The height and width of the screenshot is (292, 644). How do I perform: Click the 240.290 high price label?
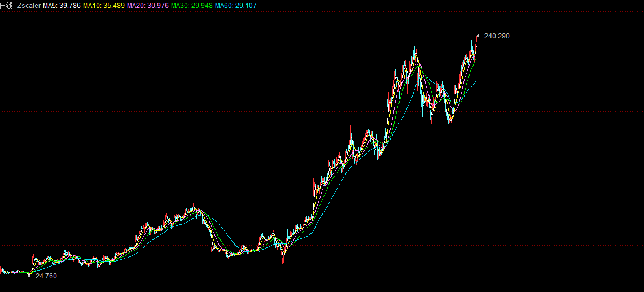(x=497, y=36)
